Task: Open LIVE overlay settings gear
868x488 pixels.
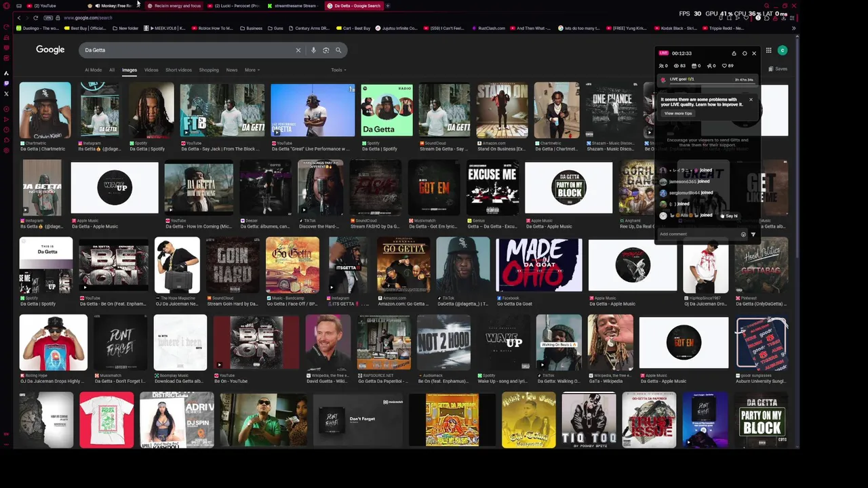Action: coord(745,54)
